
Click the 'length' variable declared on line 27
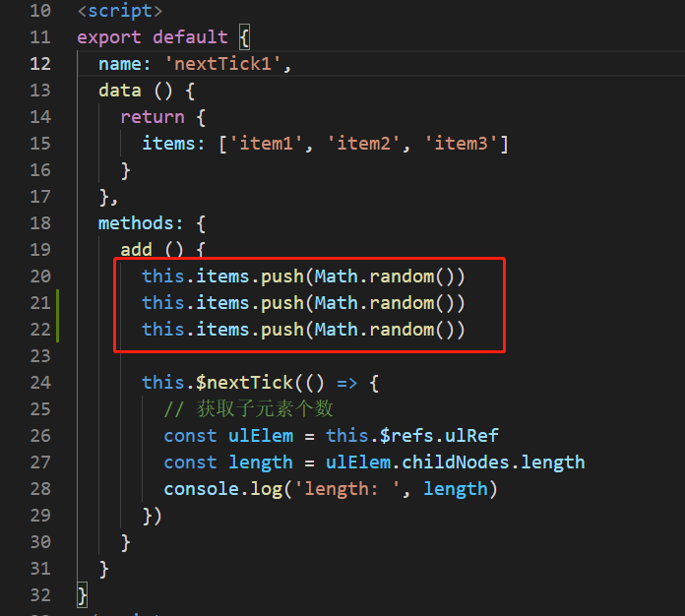point(261,463)
